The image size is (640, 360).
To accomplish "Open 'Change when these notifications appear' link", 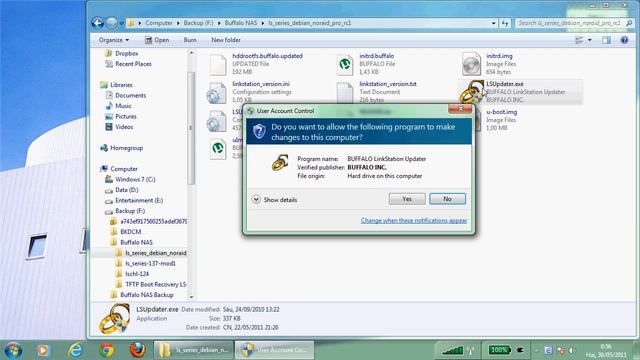I will pos(414,220).
